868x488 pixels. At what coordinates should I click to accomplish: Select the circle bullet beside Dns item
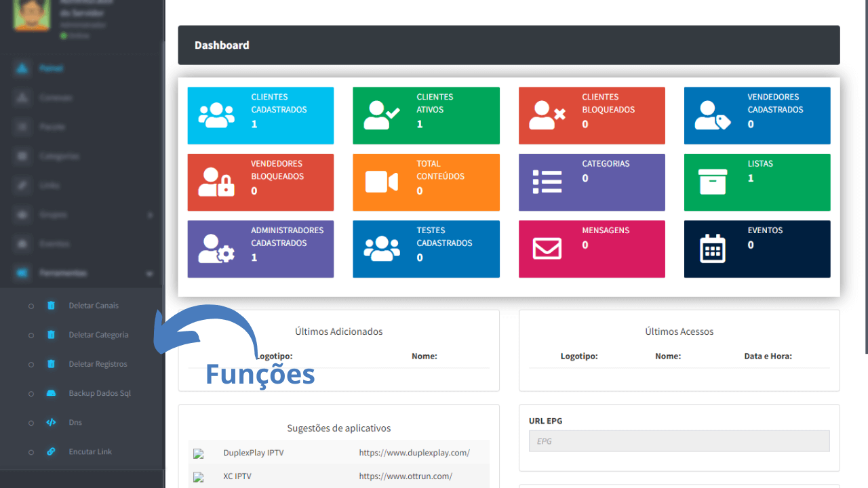[31, 423]
